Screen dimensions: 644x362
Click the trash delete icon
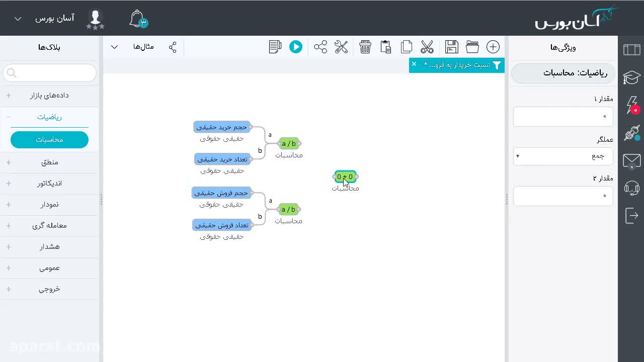[365, 47]
